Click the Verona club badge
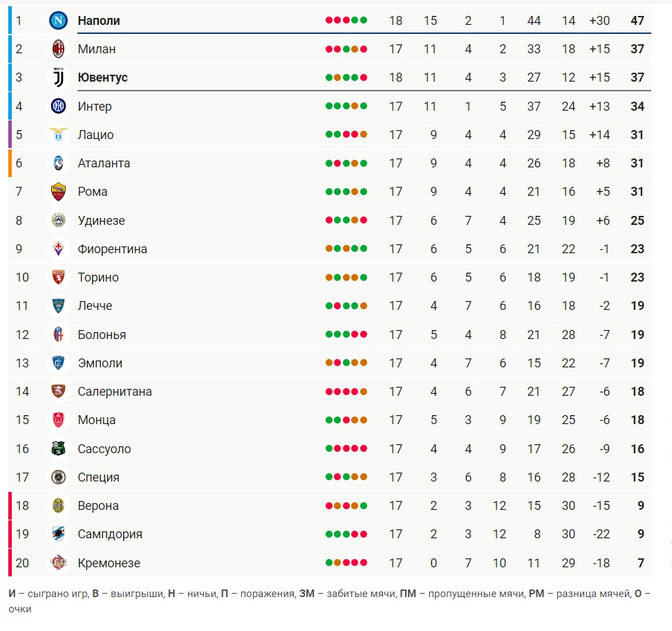Image resolution: width=672 pixels, height=631 pixels. [x=58, y=506]
